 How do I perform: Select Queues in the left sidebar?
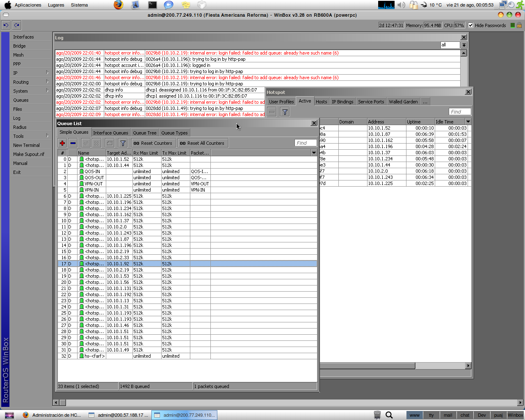(21, 100)
